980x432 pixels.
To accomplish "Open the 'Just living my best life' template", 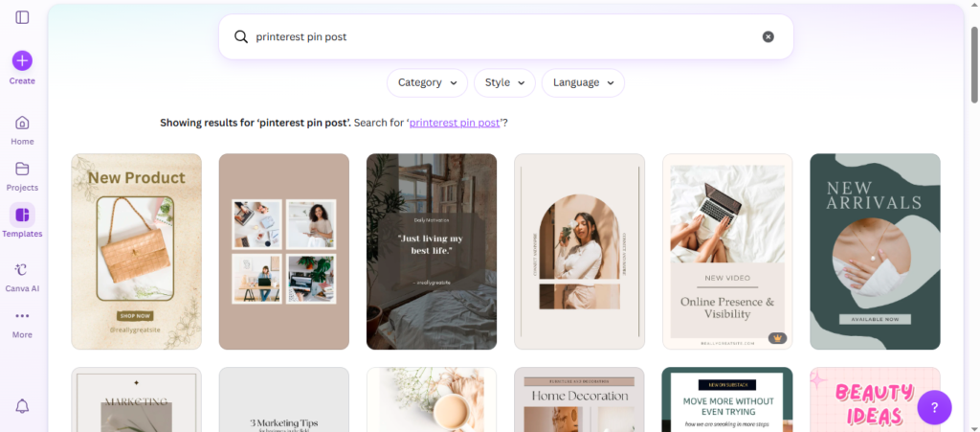I will [432, 251].
